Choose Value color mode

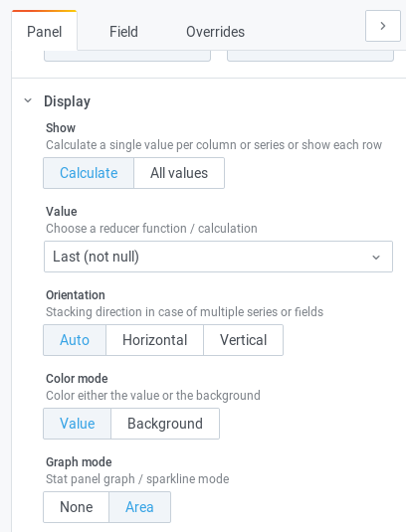coord(77,424)
